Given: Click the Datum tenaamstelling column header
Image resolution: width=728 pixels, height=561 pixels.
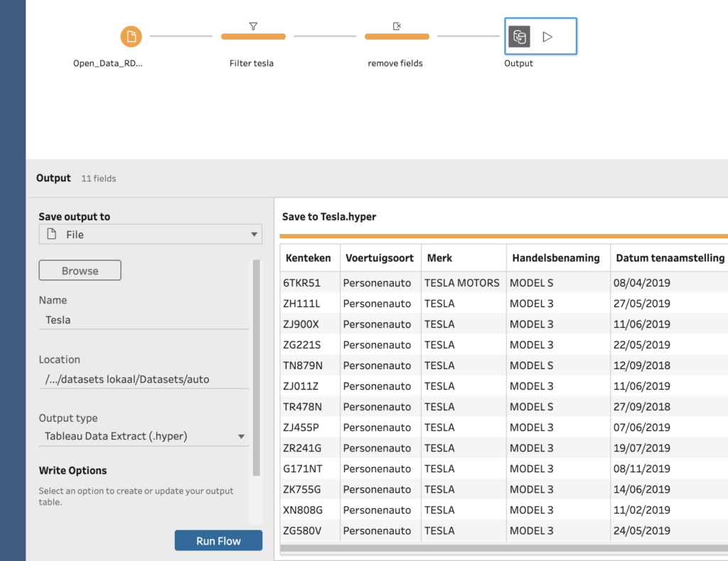Looking at the screenshot, I should click(x=669, y=258).
